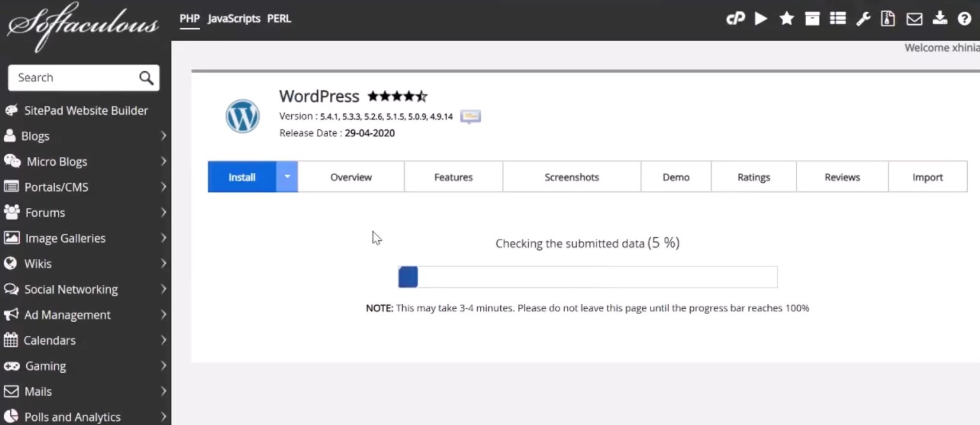
Task: Expand the Forums category chevron
Action: point(163,212)
